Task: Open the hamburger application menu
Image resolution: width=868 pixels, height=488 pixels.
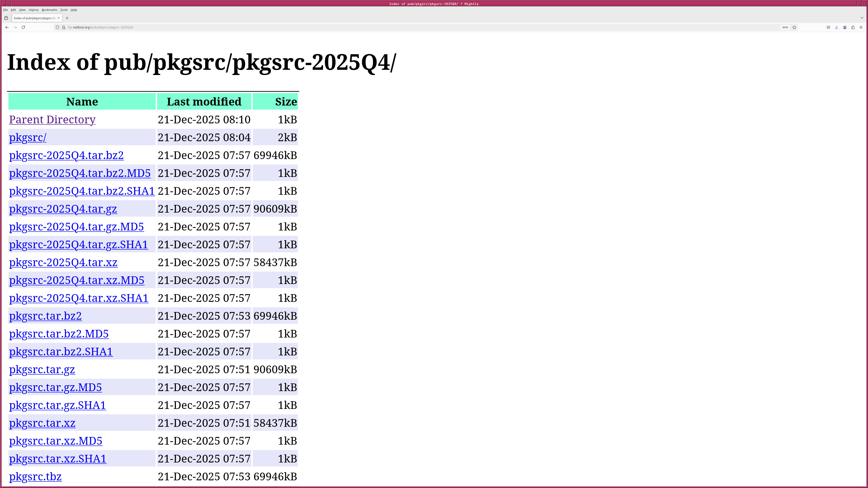Action: (861, 27)
